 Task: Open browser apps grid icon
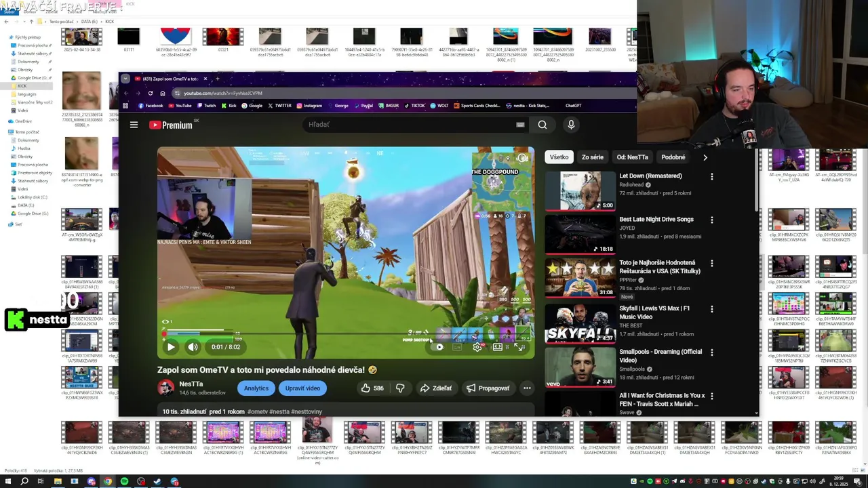tap(125, 106)
